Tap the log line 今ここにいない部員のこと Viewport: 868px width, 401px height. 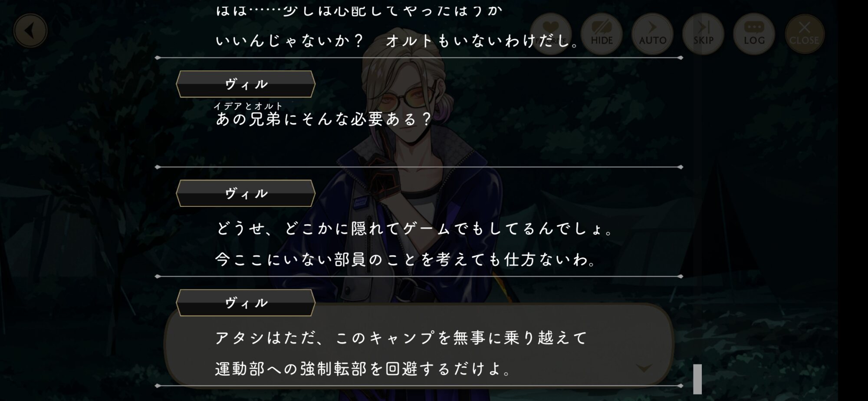click(406, 259)
